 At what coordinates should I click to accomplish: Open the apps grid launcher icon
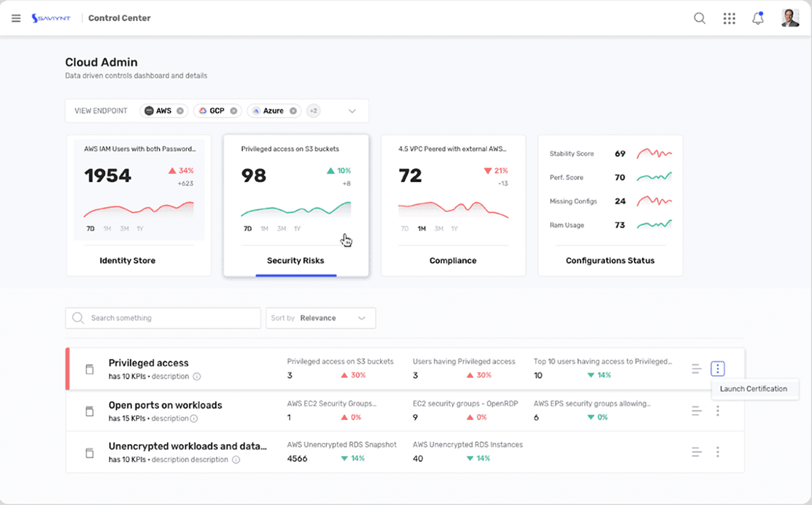(729, 18)
